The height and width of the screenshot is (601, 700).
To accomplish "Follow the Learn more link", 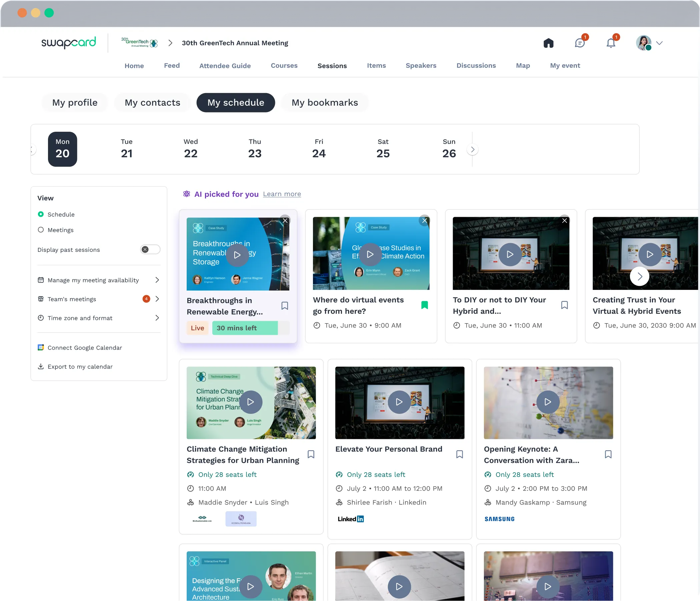I will coord(282,194).
